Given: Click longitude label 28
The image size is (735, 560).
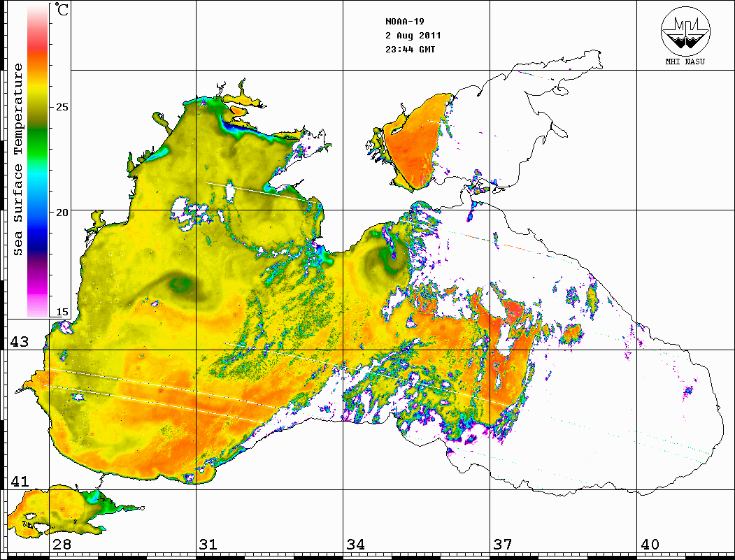Looking at the screenshot, I should click(x=62, y=545).
